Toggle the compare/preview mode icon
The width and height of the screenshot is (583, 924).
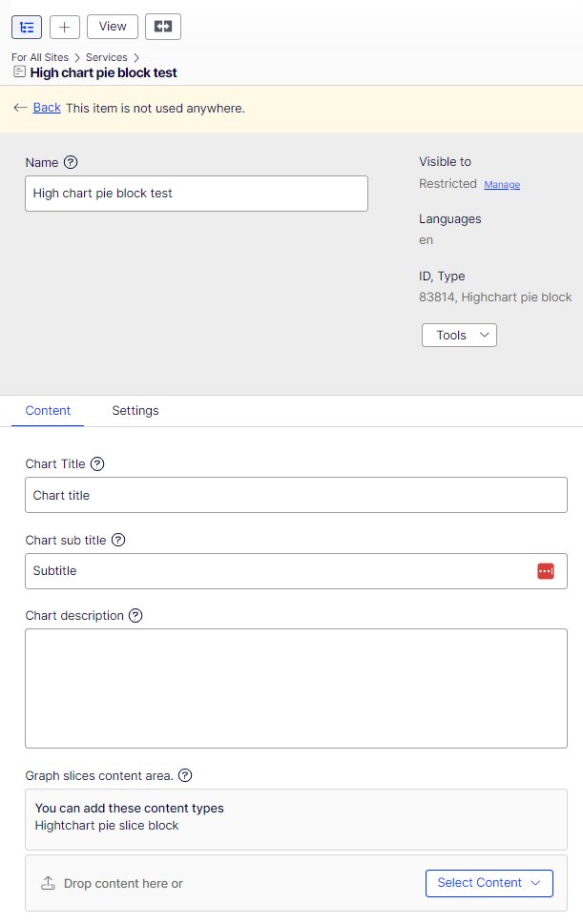(163, 27)
